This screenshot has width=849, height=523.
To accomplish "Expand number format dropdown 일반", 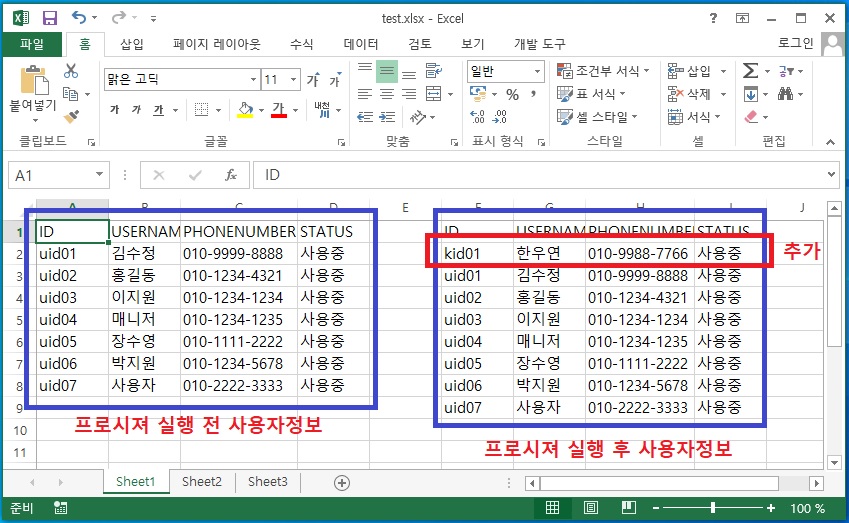I will pos(537,71).
